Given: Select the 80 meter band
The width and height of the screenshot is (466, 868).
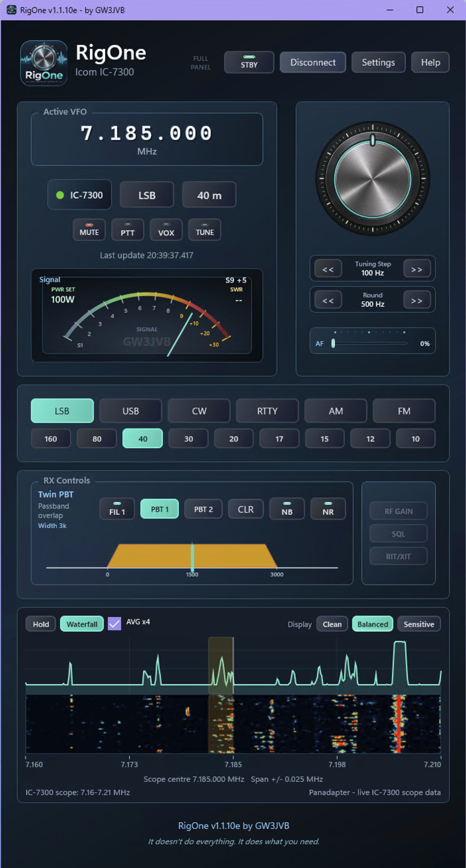Looking at the screenshot, I should coord(97,439).
